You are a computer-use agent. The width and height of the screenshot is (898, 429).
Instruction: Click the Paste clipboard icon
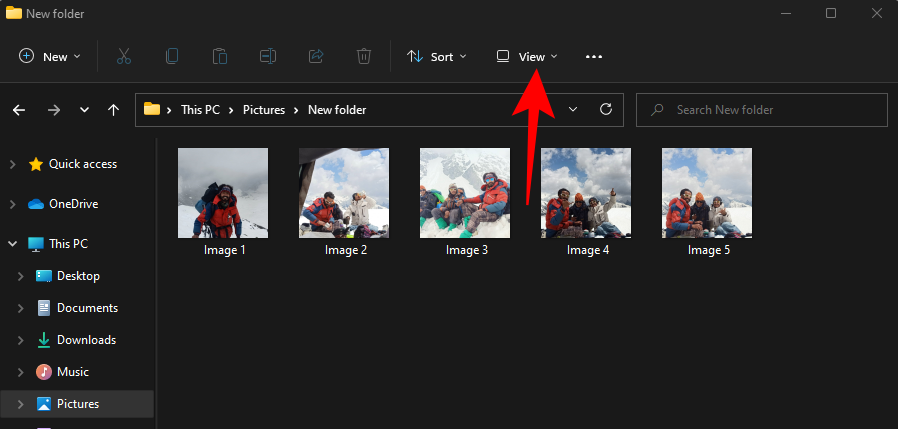(x=220, y=57)
